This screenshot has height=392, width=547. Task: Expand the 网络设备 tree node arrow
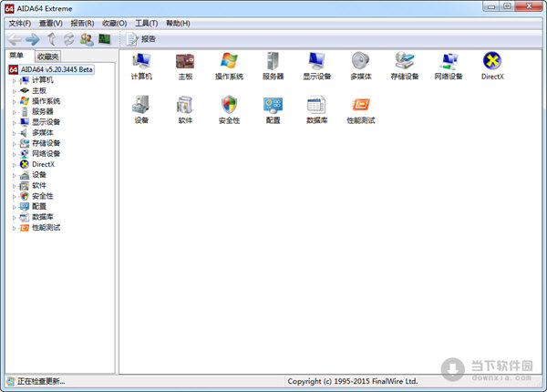coord(15,154)
